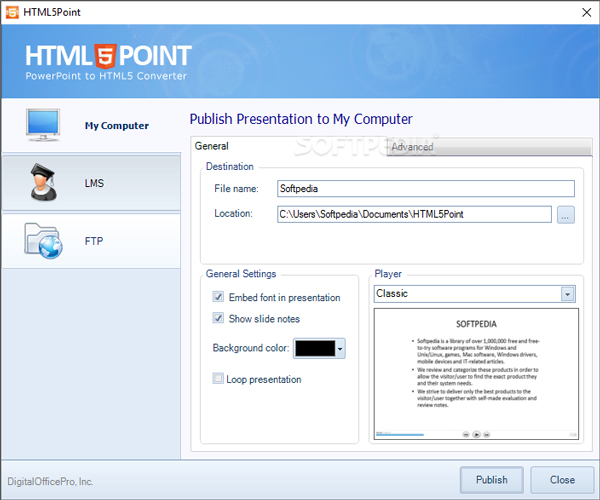Disable Embed font in presentation checkbox
Image resolution: width=600 pixels, height=500 pixels.
(x=218, y=297)
